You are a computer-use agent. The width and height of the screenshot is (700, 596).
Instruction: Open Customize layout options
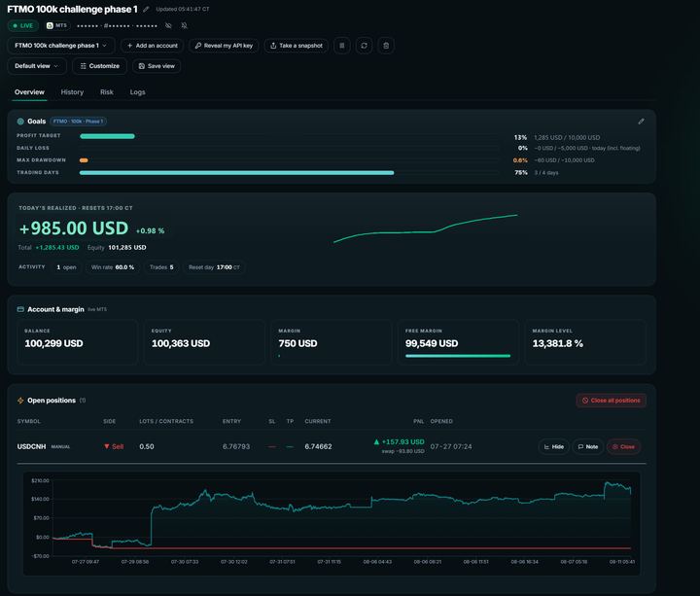99,66
